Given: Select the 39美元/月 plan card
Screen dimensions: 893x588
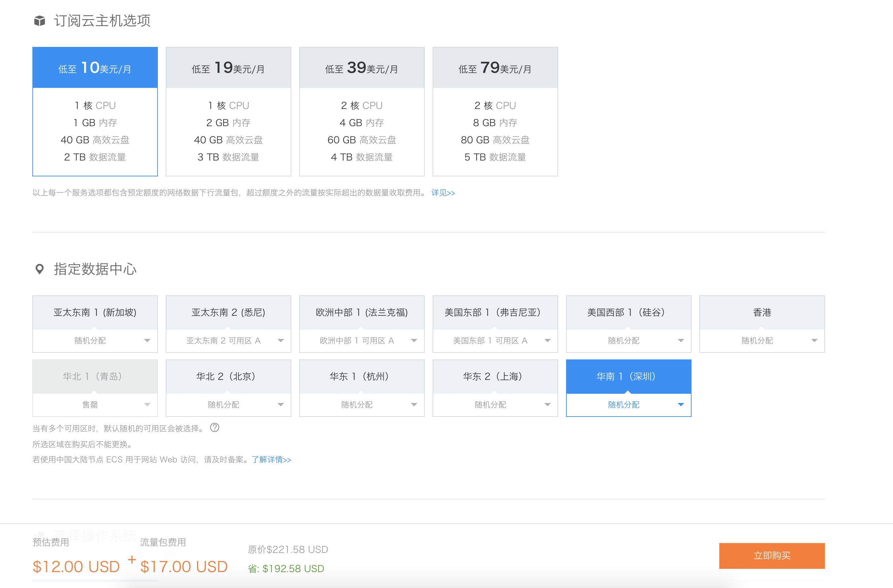Looking at the screenshot, I should [x=362, y=111].
